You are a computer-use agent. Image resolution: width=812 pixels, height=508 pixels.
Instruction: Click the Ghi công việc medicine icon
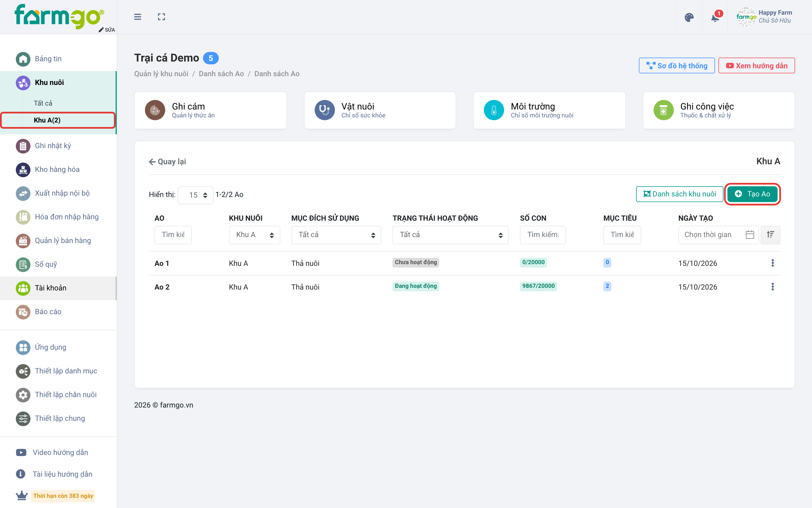663,110
